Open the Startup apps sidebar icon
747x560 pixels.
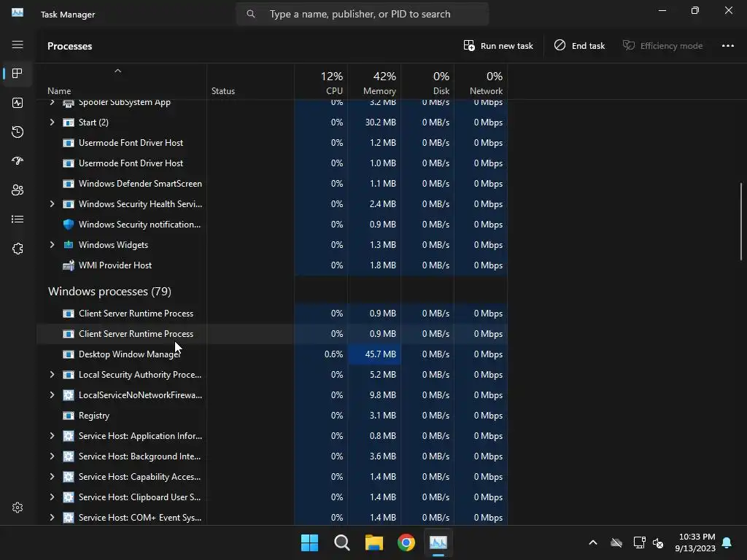[x=18, y=161]
